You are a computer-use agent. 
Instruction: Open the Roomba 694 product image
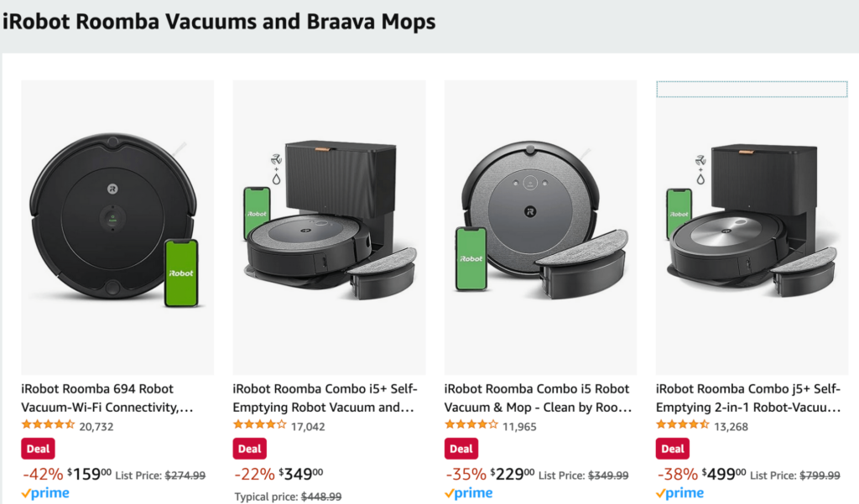point(117,227)
